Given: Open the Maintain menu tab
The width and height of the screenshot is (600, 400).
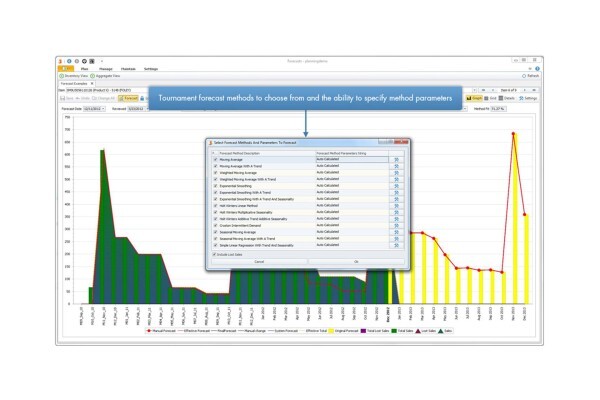Looking at the screenshot, I should click(x=128, y=69).
